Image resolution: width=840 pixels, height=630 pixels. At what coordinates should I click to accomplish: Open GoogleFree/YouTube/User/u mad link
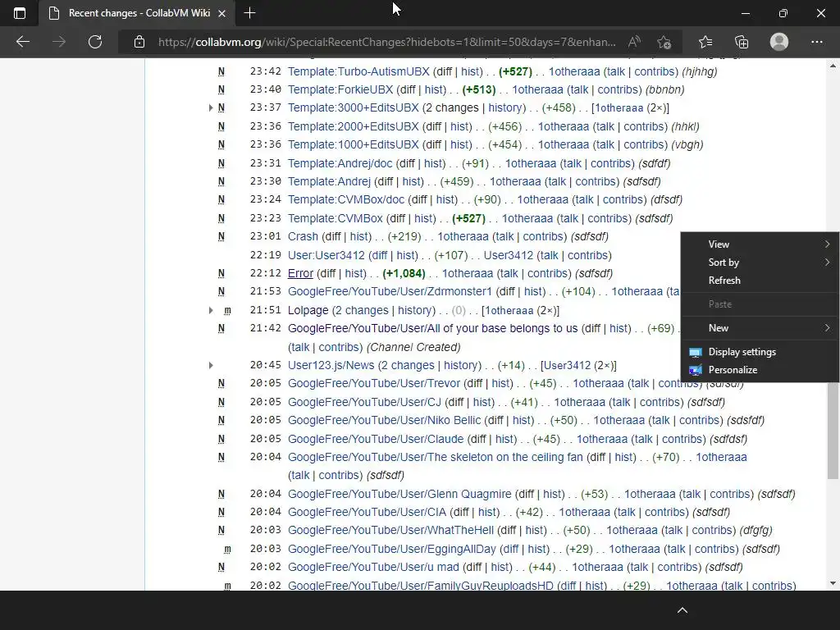[x=373, y=568]
